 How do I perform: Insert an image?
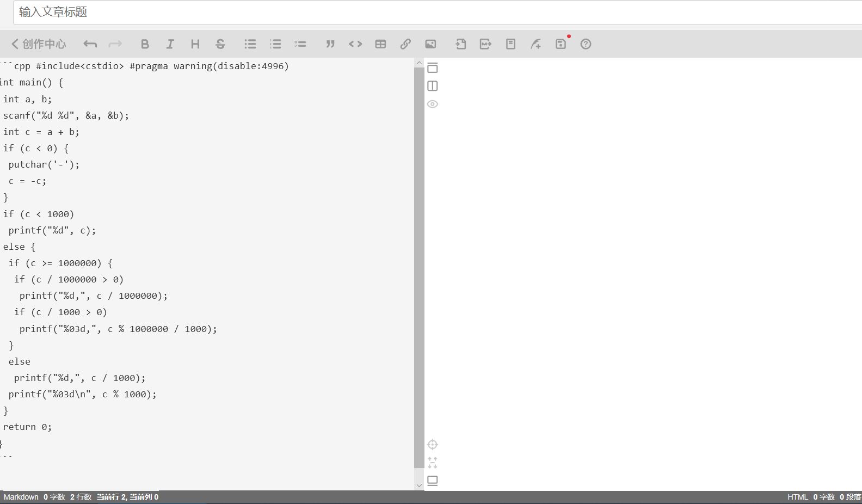[x=430, y=44]
